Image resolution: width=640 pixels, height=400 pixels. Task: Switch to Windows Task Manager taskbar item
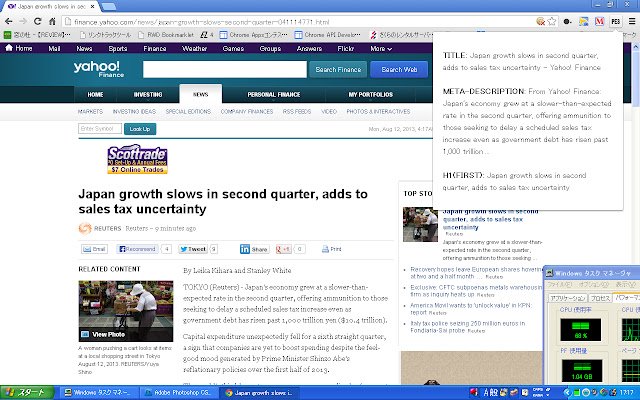click(98, 393)
